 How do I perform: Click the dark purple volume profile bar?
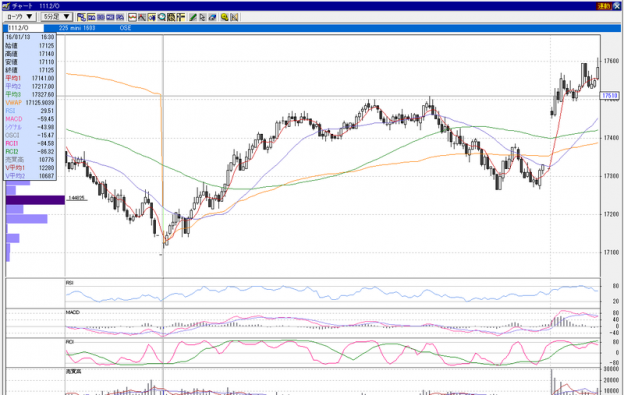35,200
